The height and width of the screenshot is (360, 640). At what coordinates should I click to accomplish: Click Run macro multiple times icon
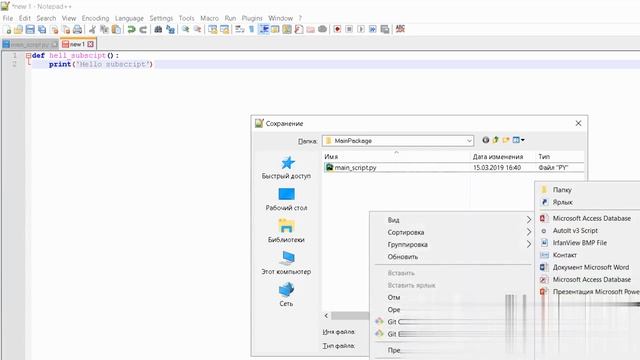(x=373, y=29)
